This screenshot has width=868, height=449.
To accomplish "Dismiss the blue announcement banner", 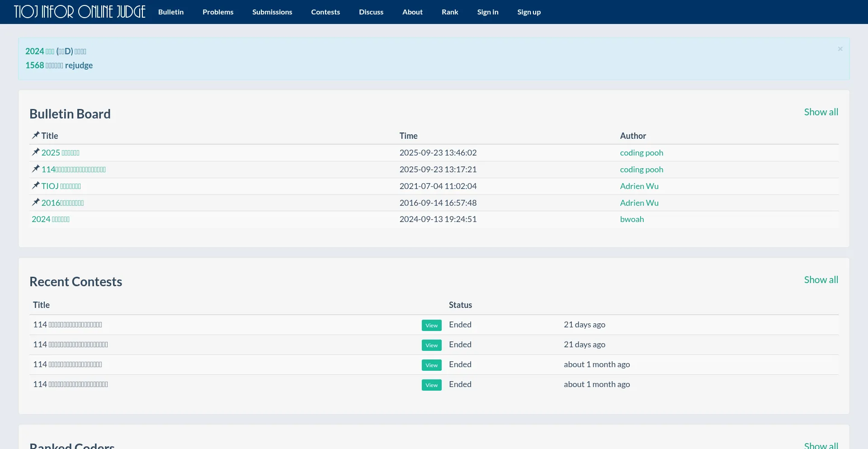I will [840, 49].
